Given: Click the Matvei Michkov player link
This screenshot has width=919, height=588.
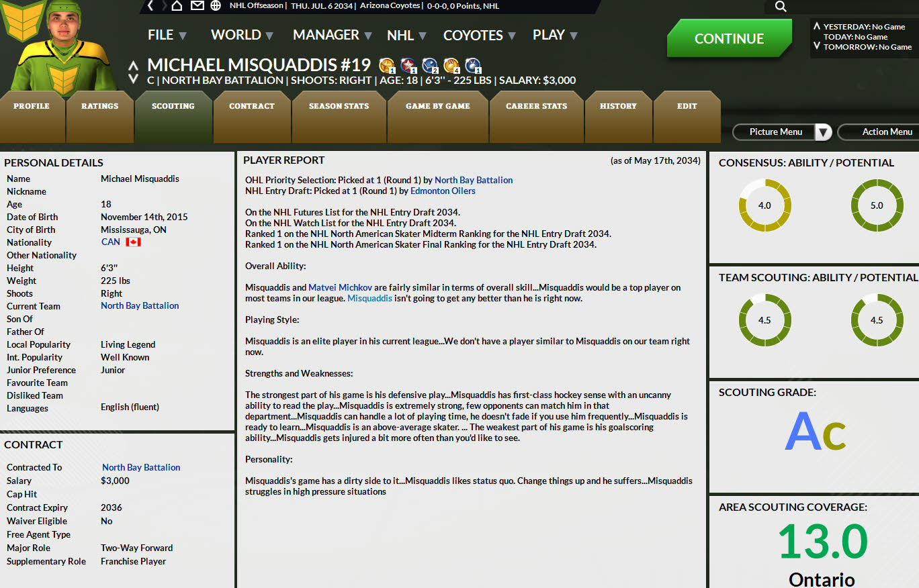Looking at the screenshot, I should coord(340,287).
